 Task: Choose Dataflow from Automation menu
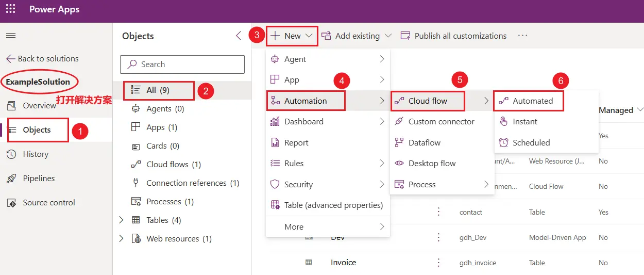click(442, 143)
